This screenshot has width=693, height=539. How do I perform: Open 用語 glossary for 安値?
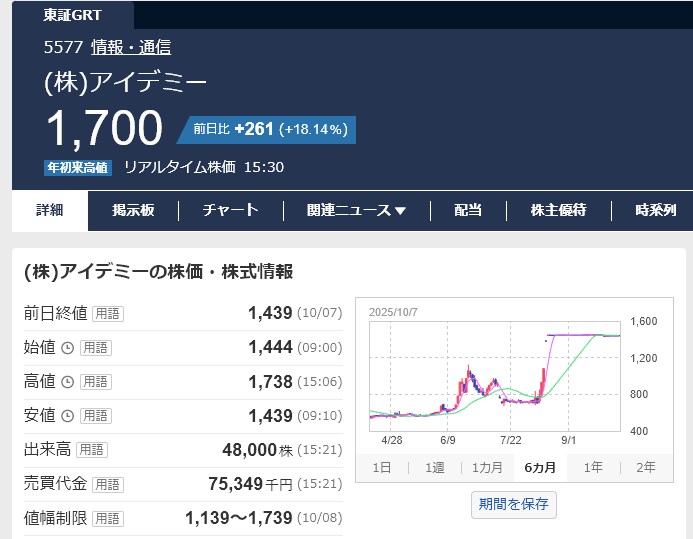point(96,416)
